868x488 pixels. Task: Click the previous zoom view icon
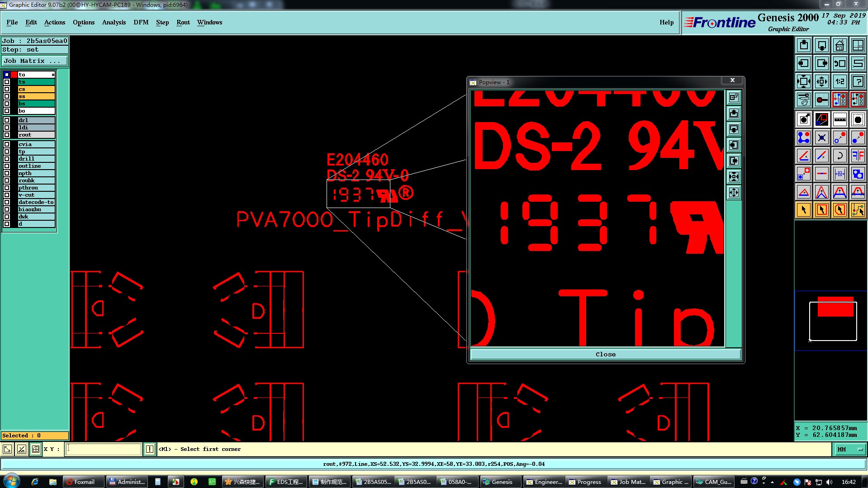840,63
